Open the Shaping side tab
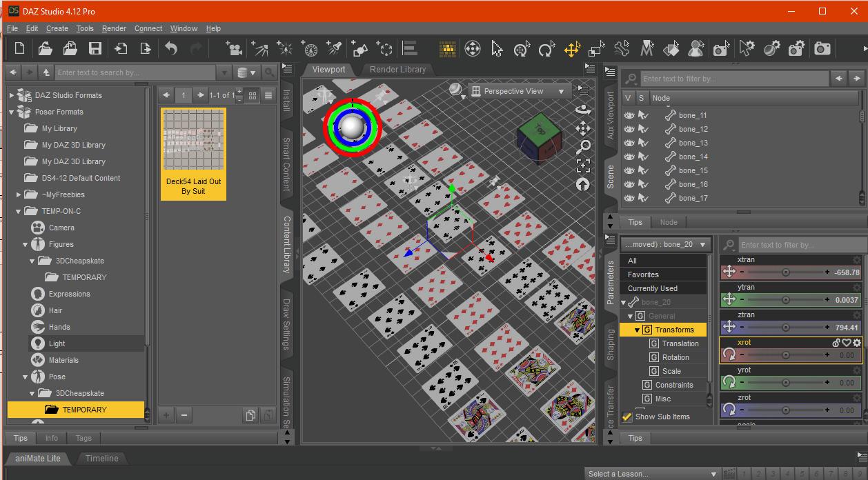 [611, 344]
